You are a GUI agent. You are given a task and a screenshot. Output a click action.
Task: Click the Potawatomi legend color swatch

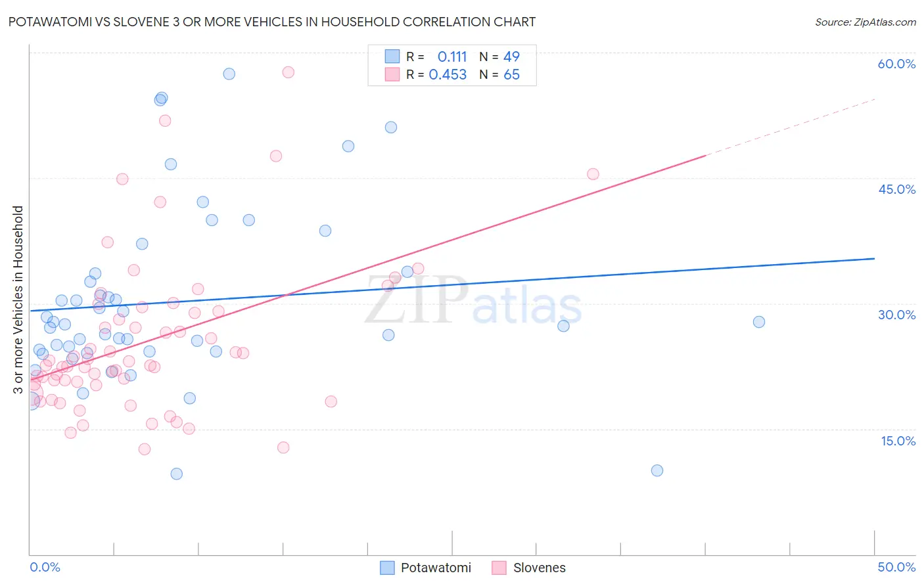click(x=388, y=568)
